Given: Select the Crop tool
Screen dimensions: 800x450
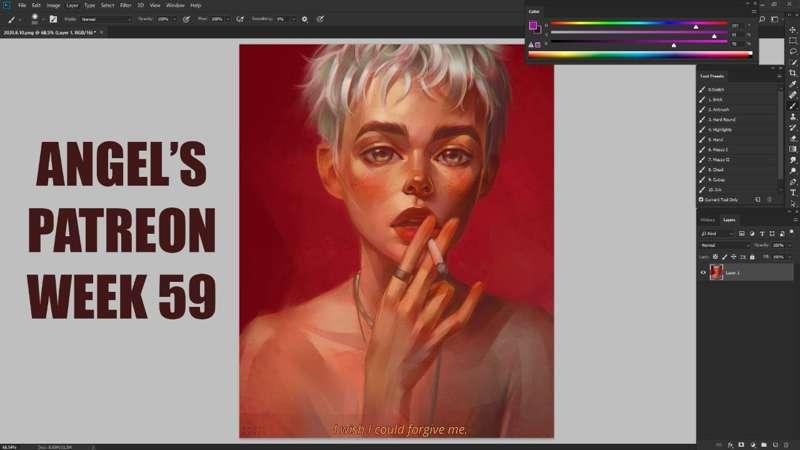Looking at the screenshot, I should coord(792,73).
